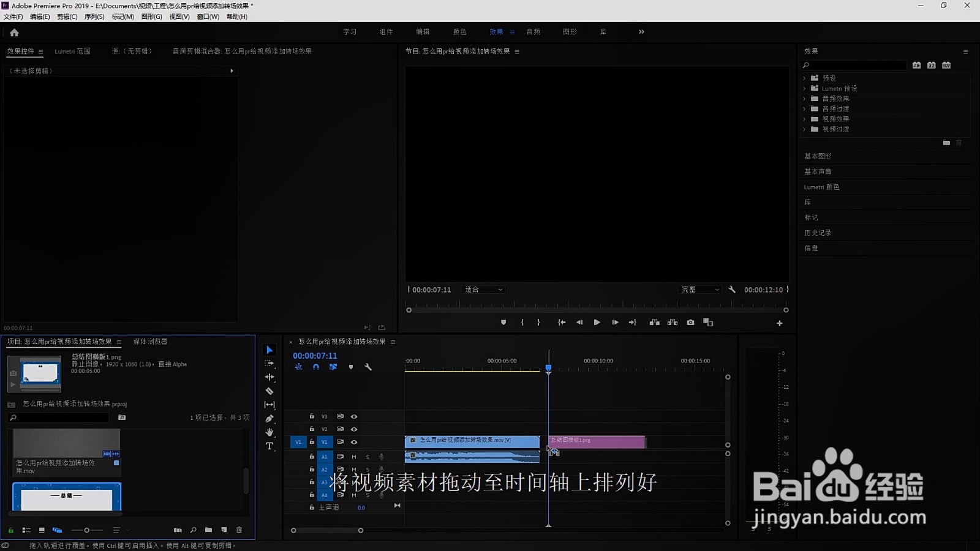The height and width of the screenshot is (551, 980).
Task: Switch to 颜色 workspace
Action: [459, 32]
